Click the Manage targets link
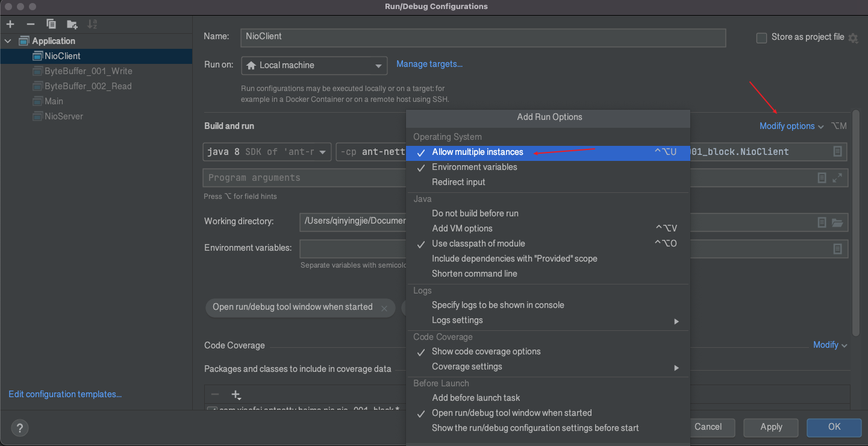The height and width of the screenshot is (446, 868). [429, 64]
